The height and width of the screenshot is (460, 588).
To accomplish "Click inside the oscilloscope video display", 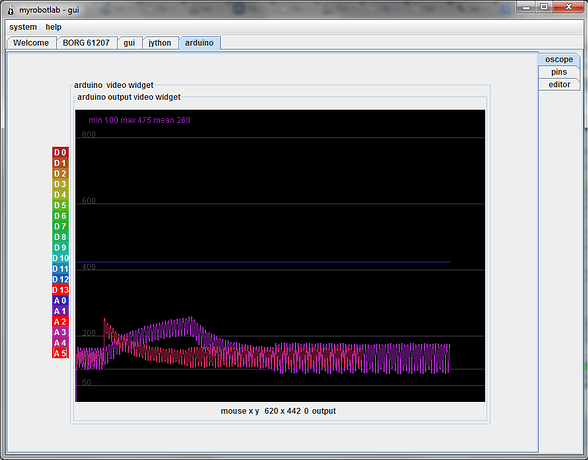I will 280,256.
